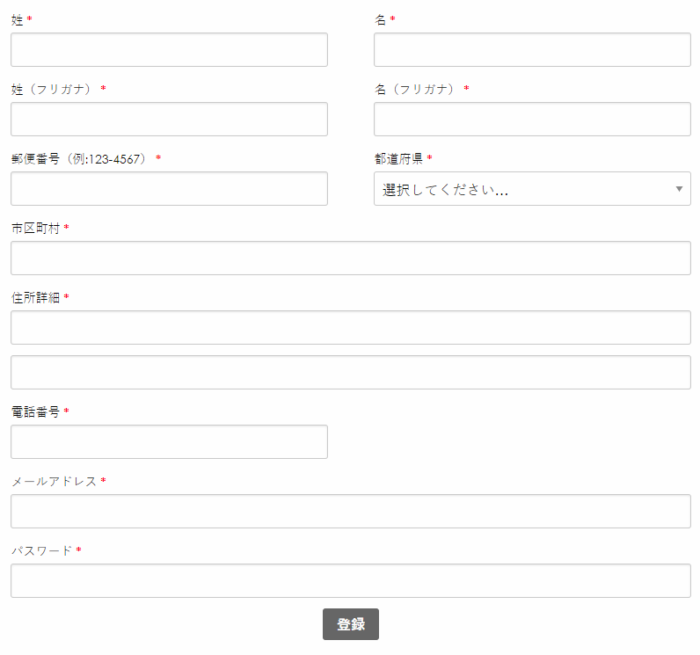The width and height of the screenshot is (700, 655).
Task: Click the 電話番号 label text
Action: tap(35, 412)
